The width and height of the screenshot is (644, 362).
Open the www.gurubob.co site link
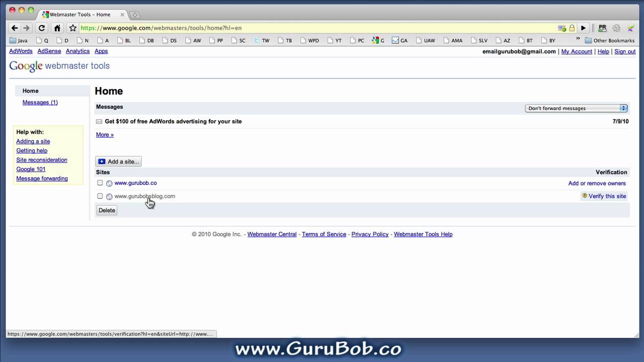(x=135, y=183)
